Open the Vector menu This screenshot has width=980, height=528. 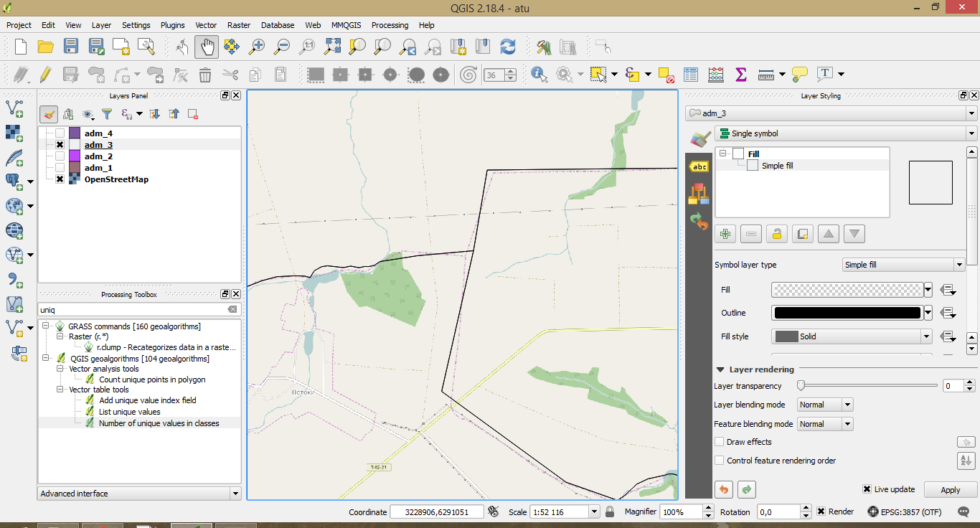[x=206, y=25]
